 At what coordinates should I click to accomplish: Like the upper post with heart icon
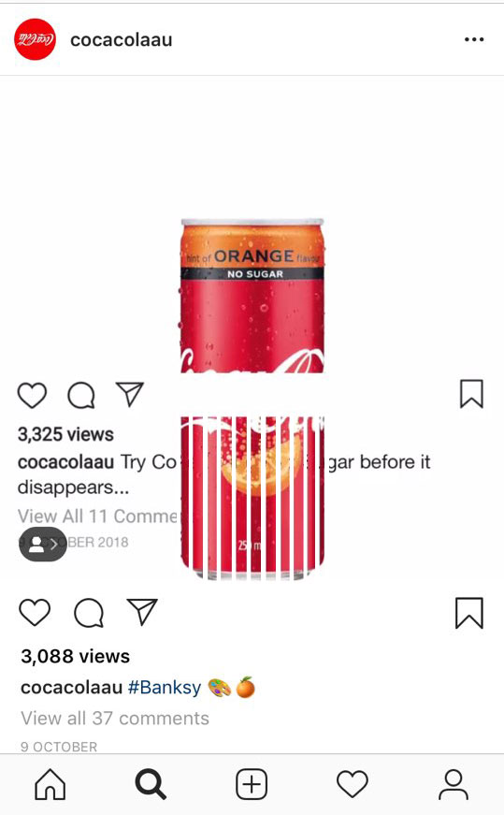tap(32, 395)
